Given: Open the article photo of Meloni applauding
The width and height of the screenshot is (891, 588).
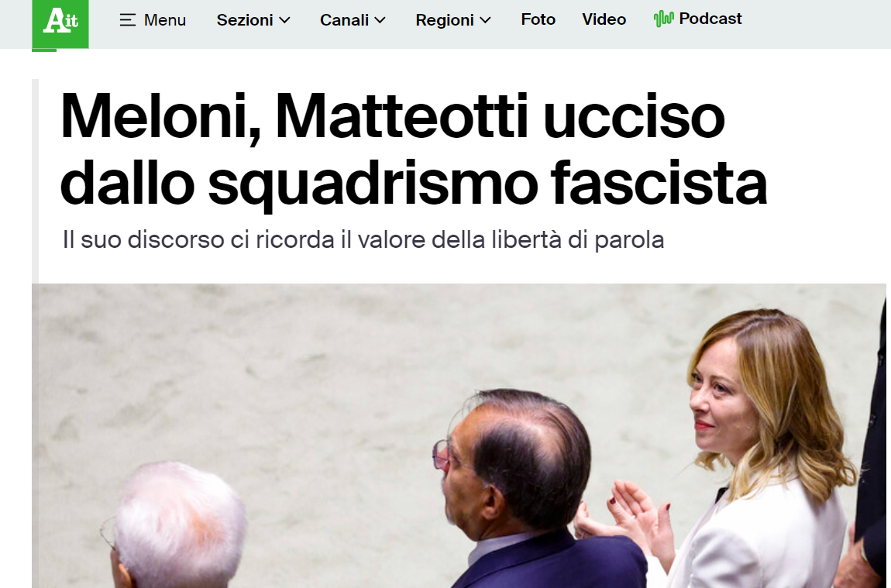Looking at the screenshot, I should pos(459,435).
